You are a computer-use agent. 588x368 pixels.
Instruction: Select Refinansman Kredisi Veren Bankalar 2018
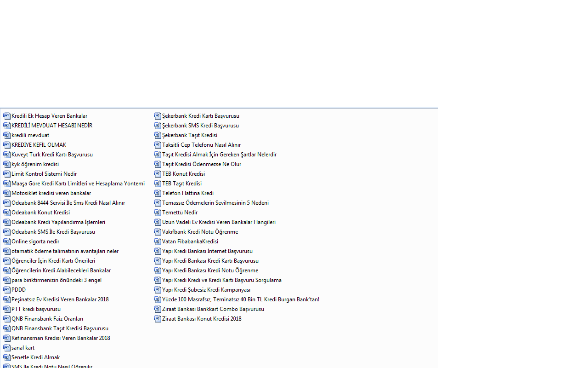coord(61,338)
